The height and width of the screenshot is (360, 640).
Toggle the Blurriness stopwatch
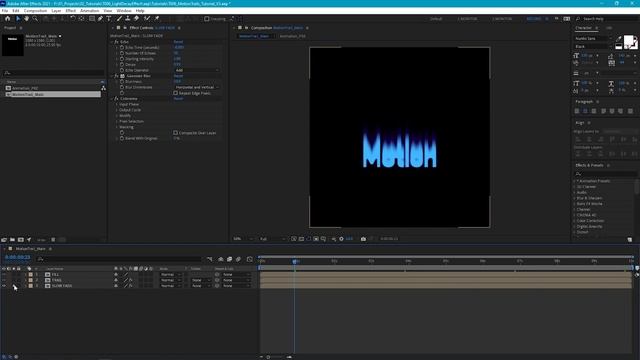(122, 82)
